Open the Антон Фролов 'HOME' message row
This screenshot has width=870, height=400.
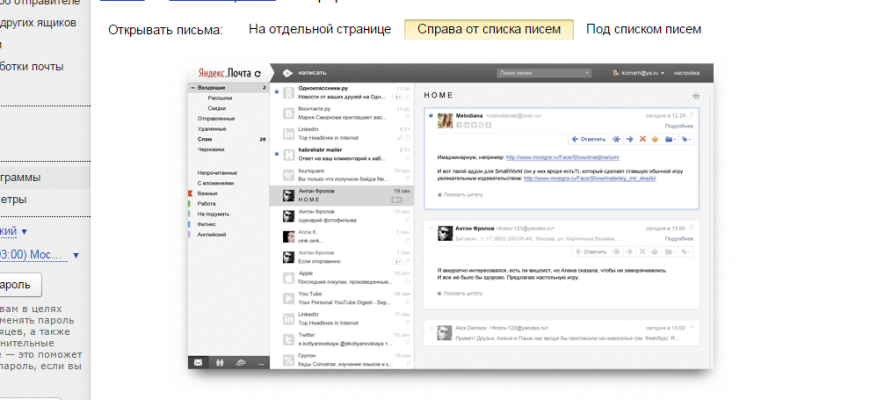(x=340, y=194)
